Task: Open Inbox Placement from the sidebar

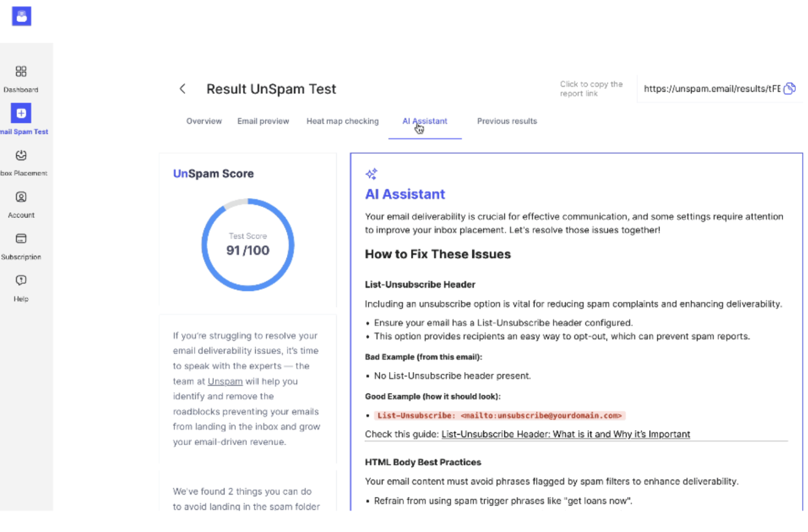Action: tap(21, 155)
